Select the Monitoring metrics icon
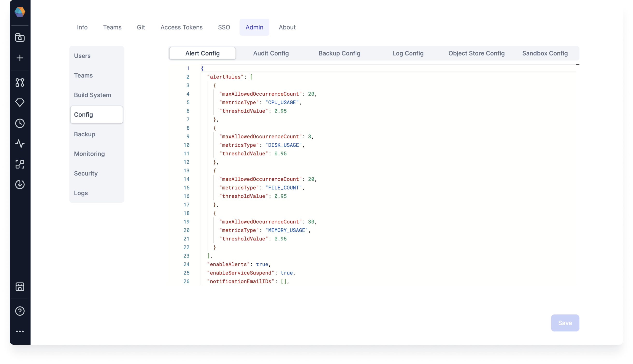 pyautogui.click(x=20, y=143)
